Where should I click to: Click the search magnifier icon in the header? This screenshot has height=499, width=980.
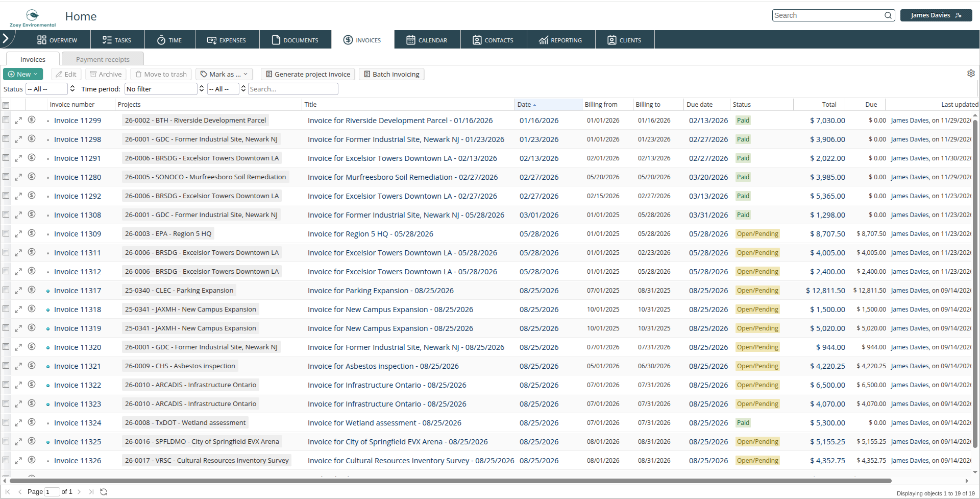(888, 15)
